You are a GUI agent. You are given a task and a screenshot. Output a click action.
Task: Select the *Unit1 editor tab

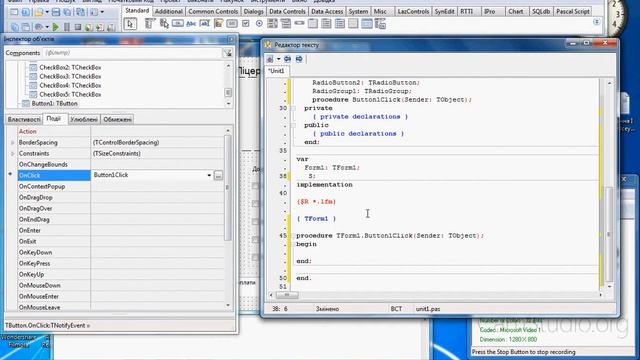click(276, 71)
